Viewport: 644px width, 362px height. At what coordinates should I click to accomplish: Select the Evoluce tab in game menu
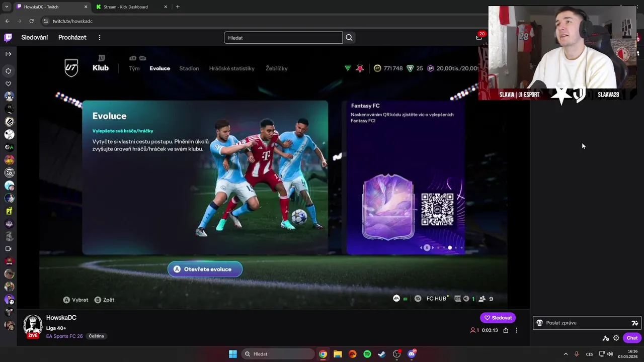click(x=159, y=68)
